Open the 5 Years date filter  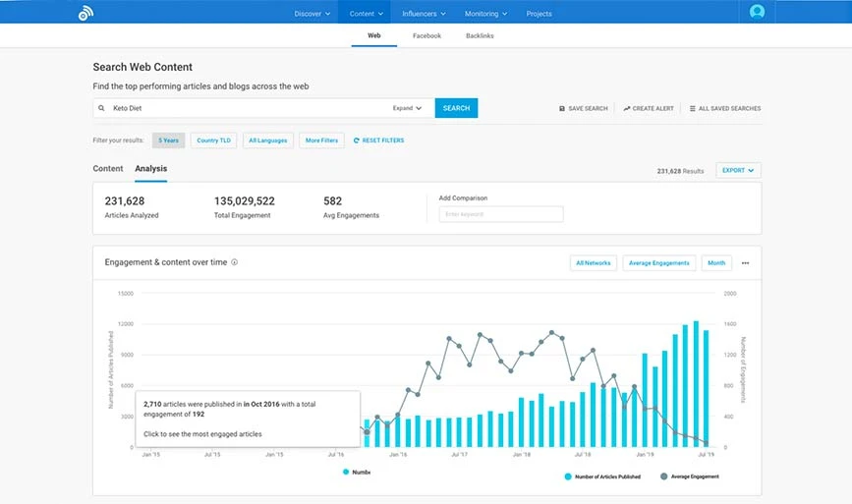click(168, 140)
